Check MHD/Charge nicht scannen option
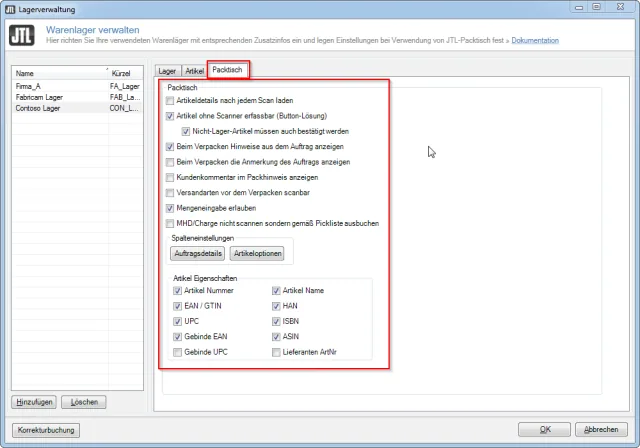The width and height of the screenshot is (640, 448). click(x=170, y=224)
